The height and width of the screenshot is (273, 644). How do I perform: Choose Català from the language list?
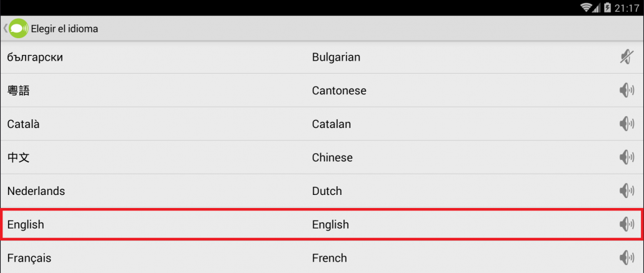(x=322, y=124)
